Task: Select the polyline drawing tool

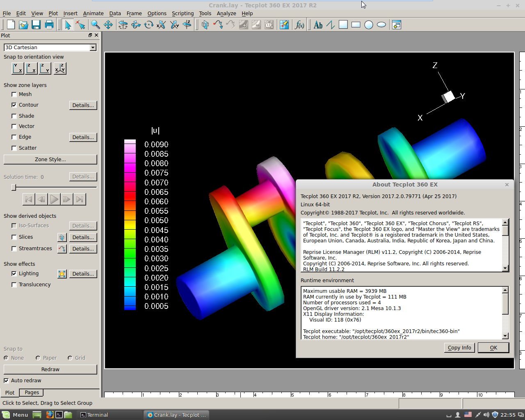Action: [x=331, y=25]
